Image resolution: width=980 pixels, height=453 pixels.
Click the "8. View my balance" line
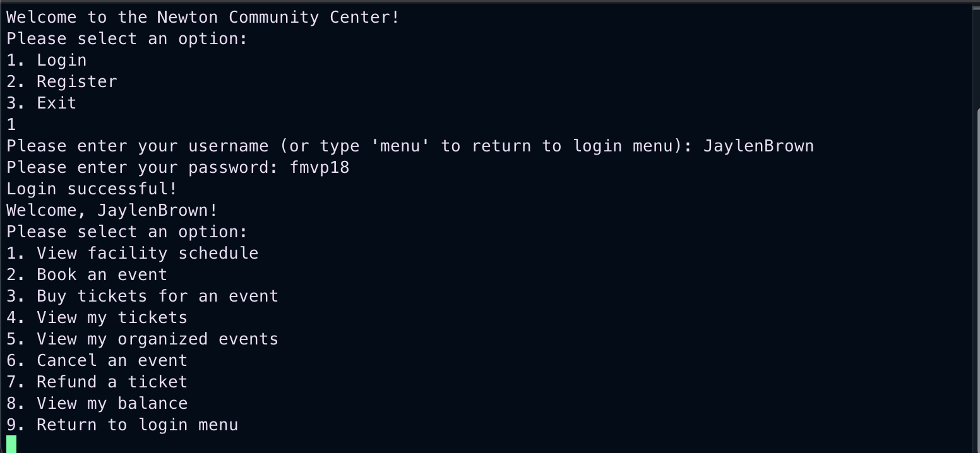pos(97,404)
